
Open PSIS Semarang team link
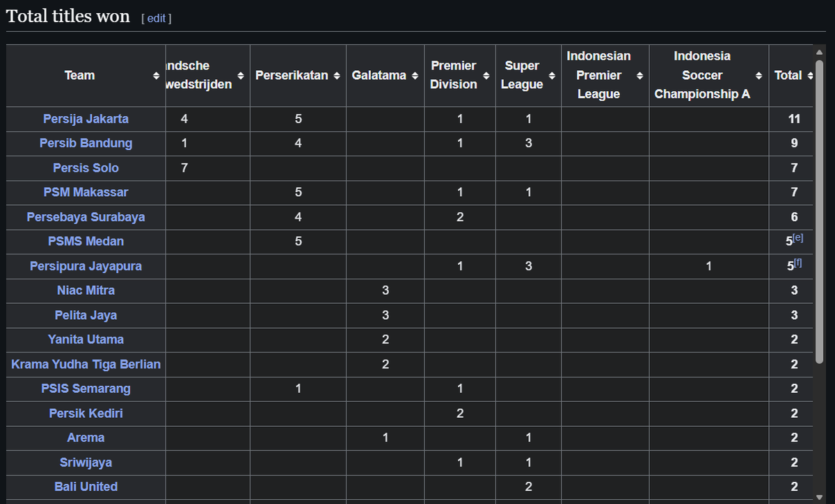(86, 389)
